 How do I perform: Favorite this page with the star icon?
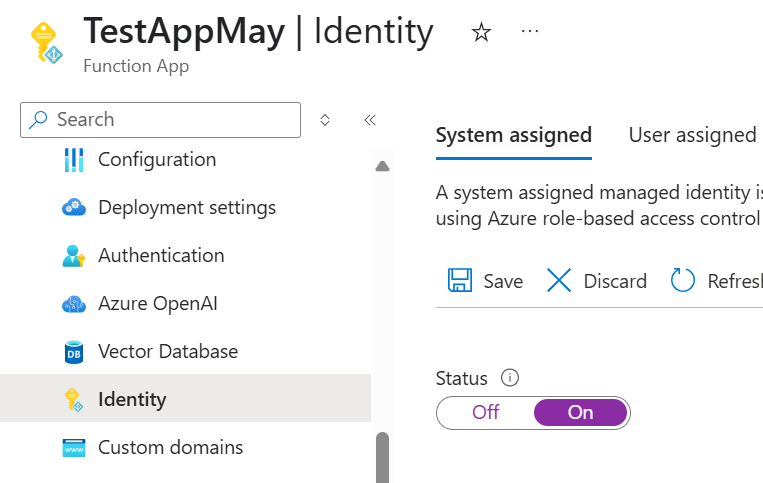click(x=481, y=33)
